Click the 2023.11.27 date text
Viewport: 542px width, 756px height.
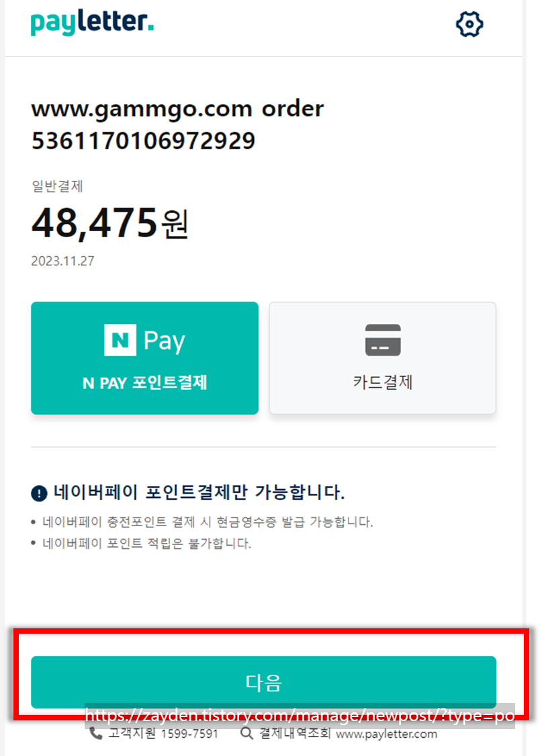pos(62,261)
